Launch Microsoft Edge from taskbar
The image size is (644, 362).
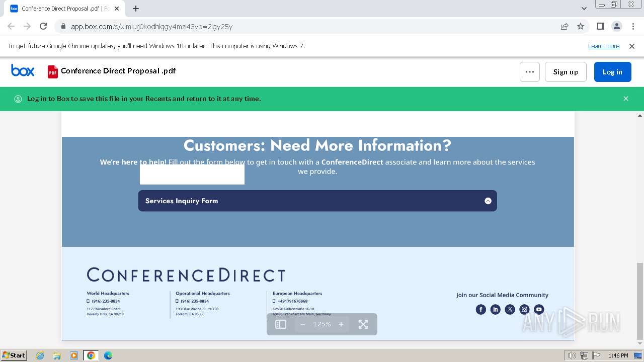[108, 355]
